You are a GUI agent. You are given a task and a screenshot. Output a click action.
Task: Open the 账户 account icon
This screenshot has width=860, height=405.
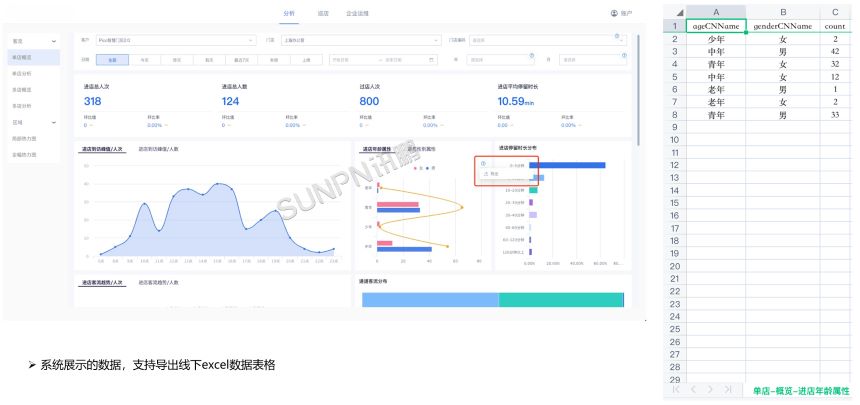[x=614, y=13]
